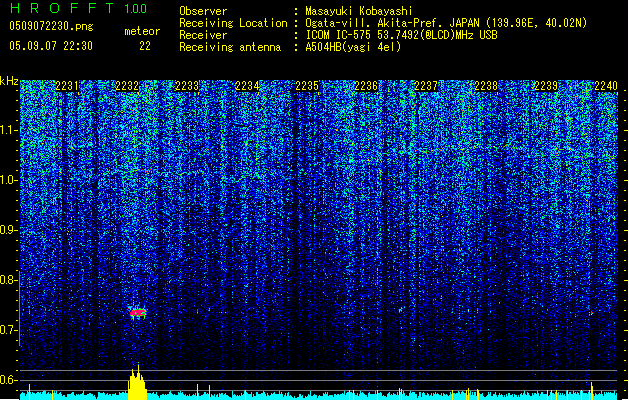Click the red meteor echo blob near 2232
This screenshot has width=629, height=400.
point(138,313)
